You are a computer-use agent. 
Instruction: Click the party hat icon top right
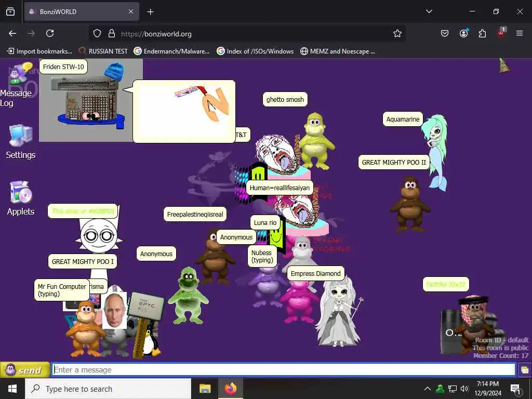504,65
